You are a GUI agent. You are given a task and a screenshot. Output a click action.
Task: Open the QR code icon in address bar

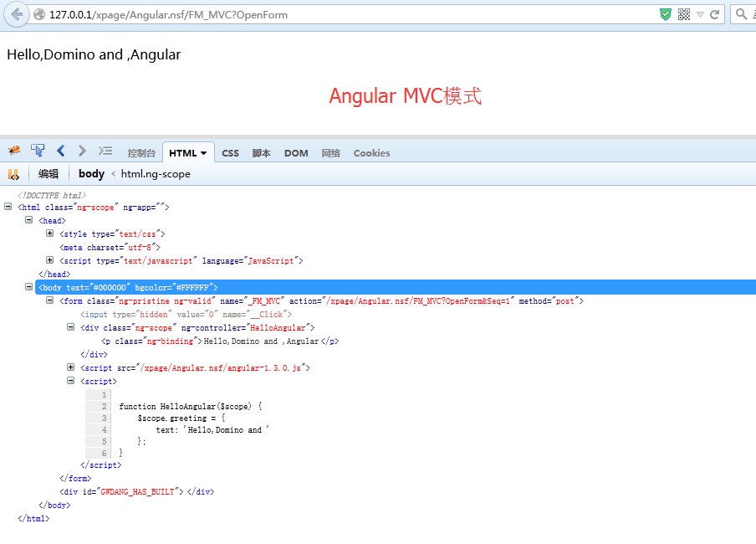684,14
